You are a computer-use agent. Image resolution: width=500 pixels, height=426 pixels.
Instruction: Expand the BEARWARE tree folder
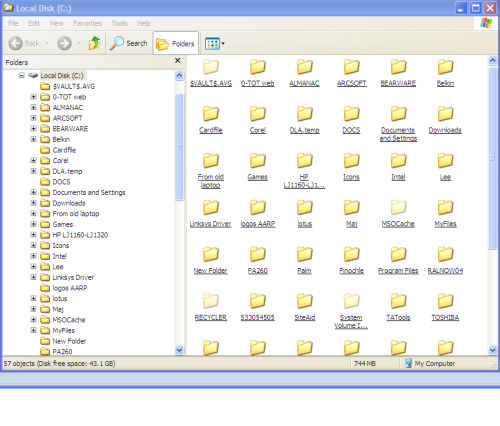click(33, 129)
